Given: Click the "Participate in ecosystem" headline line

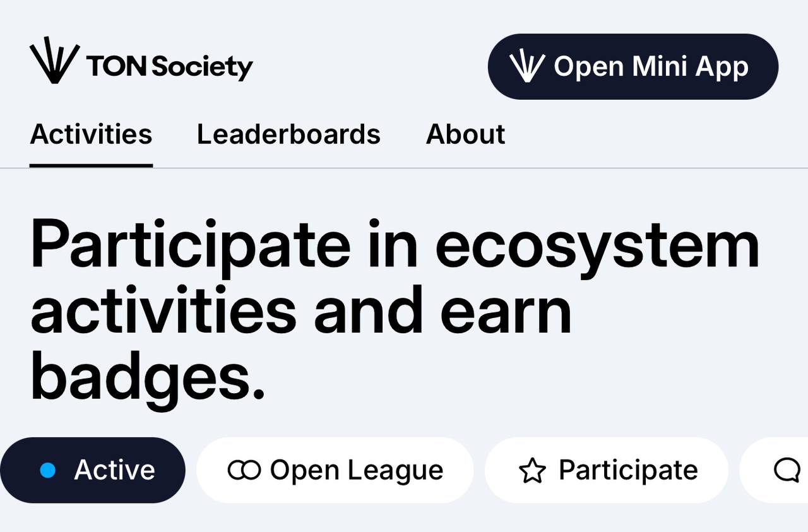Looking at the screenshot, I should [x=395, y=244].
